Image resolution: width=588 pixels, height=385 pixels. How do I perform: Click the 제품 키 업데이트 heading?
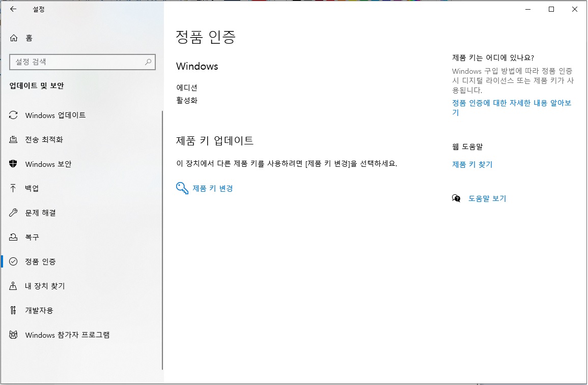click(x=215, y=140)
